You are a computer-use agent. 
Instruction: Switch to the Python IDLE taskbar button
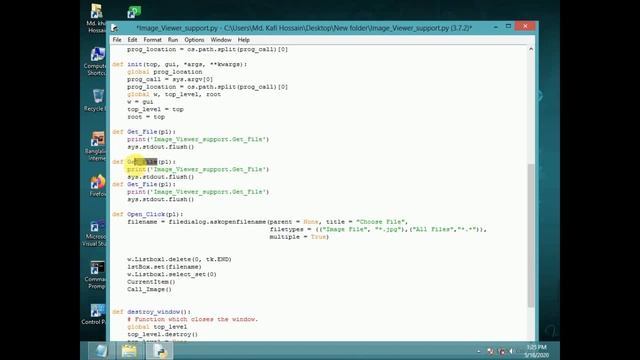[x=159, y=351]
